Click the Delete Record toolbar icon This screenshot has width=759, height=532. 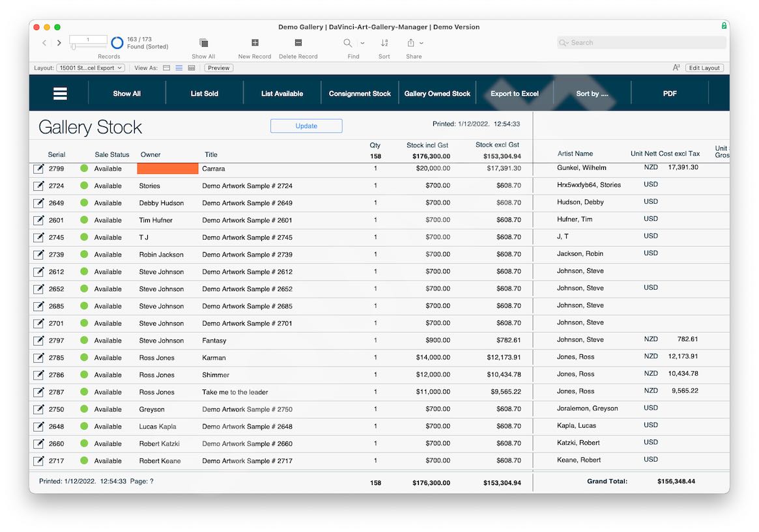click(298, 43)
